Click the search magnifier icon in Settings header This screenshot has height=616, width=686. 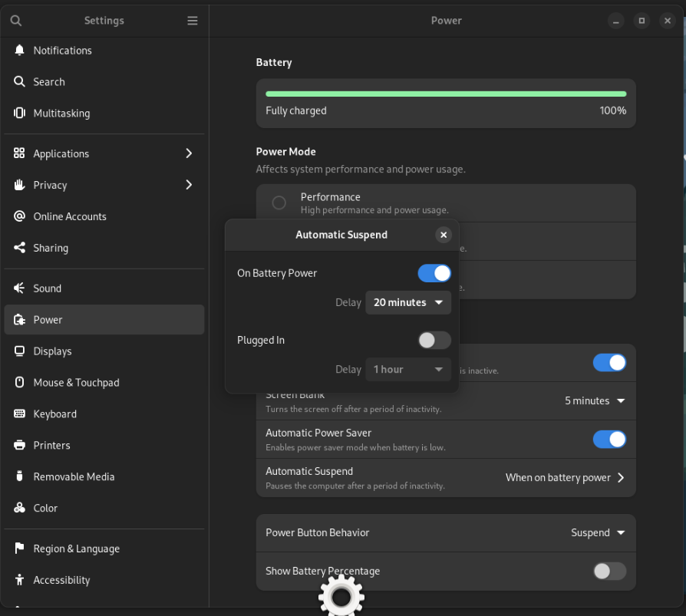pos(16,21)
